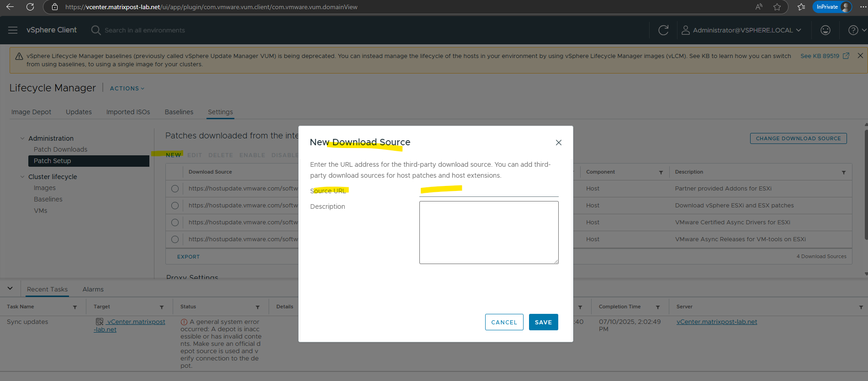Select the ESXi and ESX patches source radio

[175, 206]
